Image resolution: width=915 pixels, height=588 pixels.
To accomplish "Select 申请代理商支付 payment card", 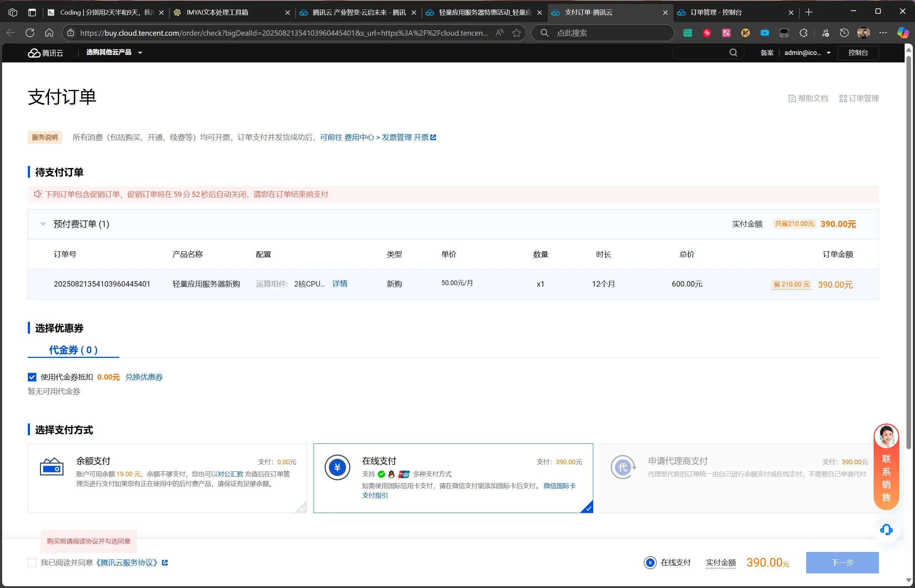I will tap(739, 478).
